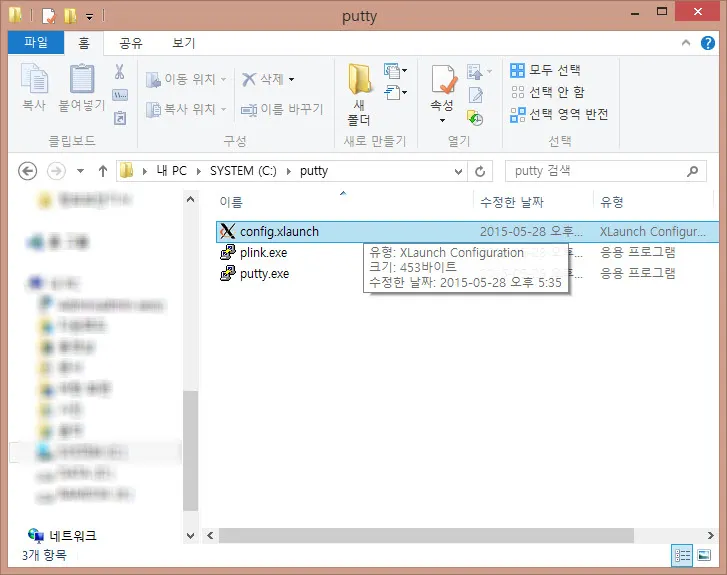Switch to Details view icon in status bar

[682, 555]
